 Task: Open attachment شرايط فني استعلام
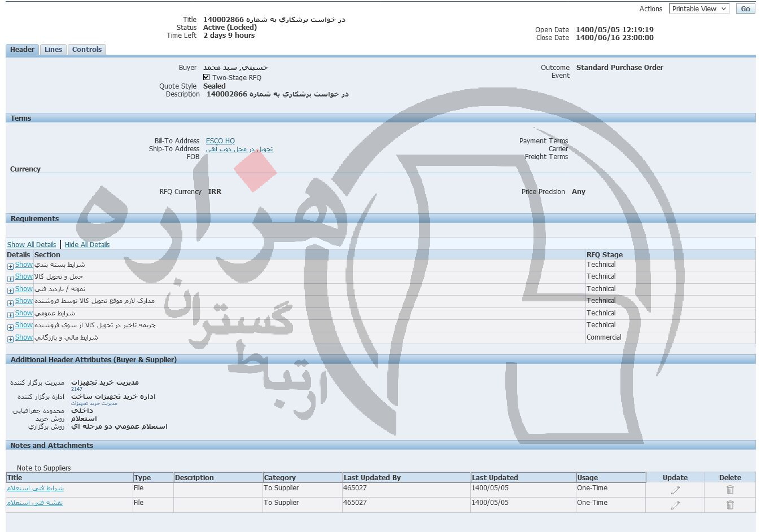(35, 488)
